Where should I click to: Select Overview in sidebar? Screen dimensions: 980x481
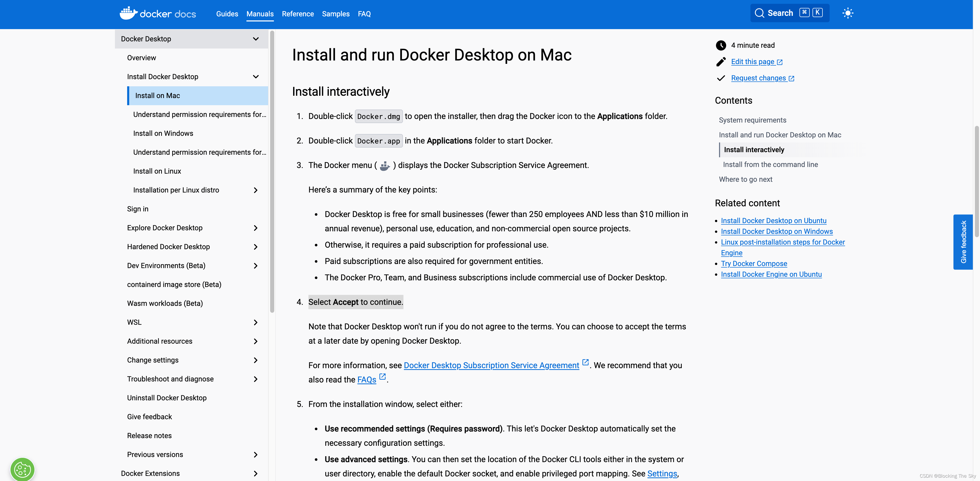tap(141, 58)
